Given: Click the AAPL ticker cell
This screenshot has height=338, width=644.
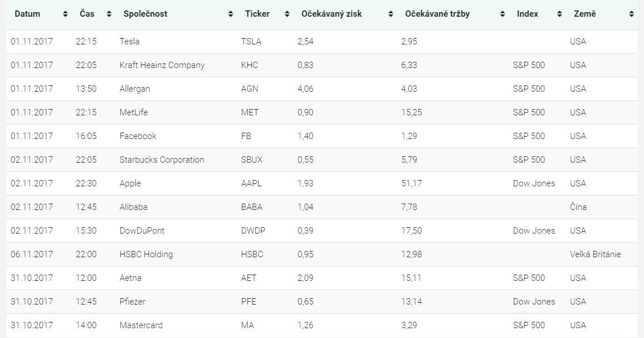Looking at the screenshot, I should pyautogui.click(x=251, y=183).
